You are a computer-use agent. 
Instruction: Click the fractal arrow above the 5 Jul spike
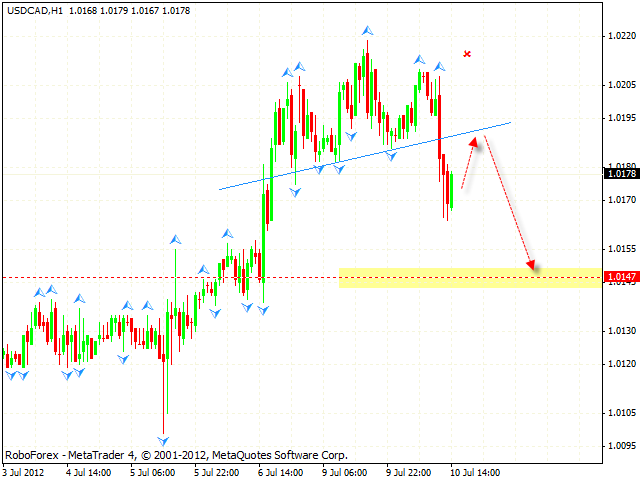(x=175, y=239)
